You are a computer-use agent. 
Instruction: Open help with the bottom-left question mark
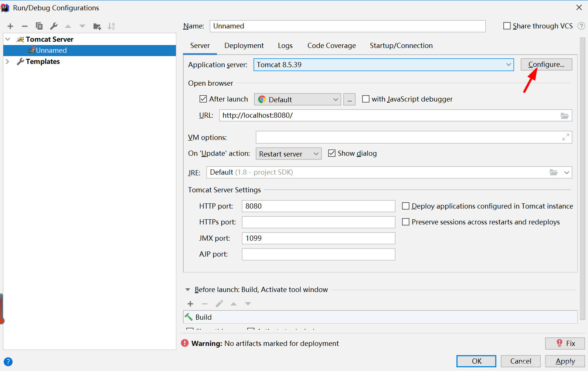click(x=8, y=362)
